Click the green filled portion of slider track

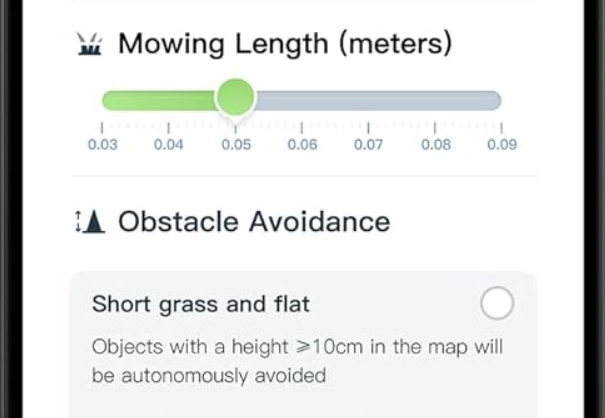(159, 101)
